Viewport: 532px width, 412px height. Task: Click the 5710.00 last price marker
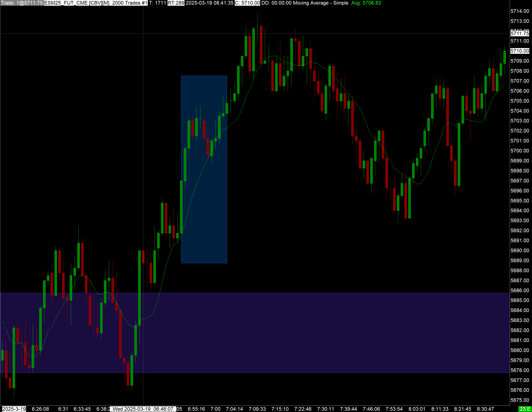tap(520, 51)
